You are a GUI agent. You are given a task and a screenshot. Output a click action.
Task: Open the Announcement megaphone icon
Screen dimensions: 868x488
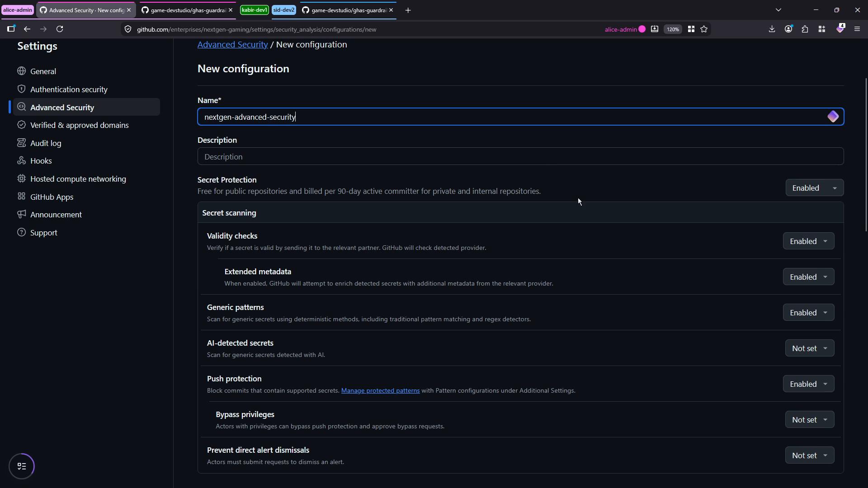pos(21,214)
